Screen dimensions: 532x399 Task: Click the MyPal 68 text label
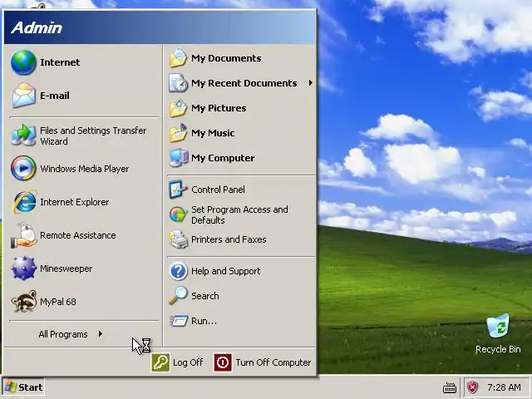point(58,302)
